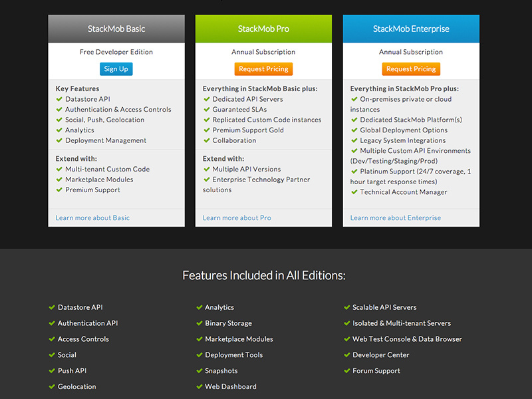Click checkmark beside On-premises private or cloud
This screenshot has height=399, width=532.
(354, 99)
